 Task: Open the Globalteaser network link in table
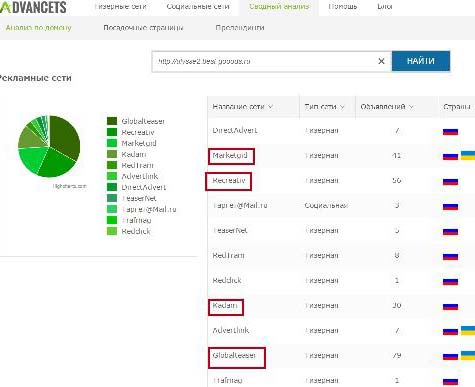[x=234, y=355]
